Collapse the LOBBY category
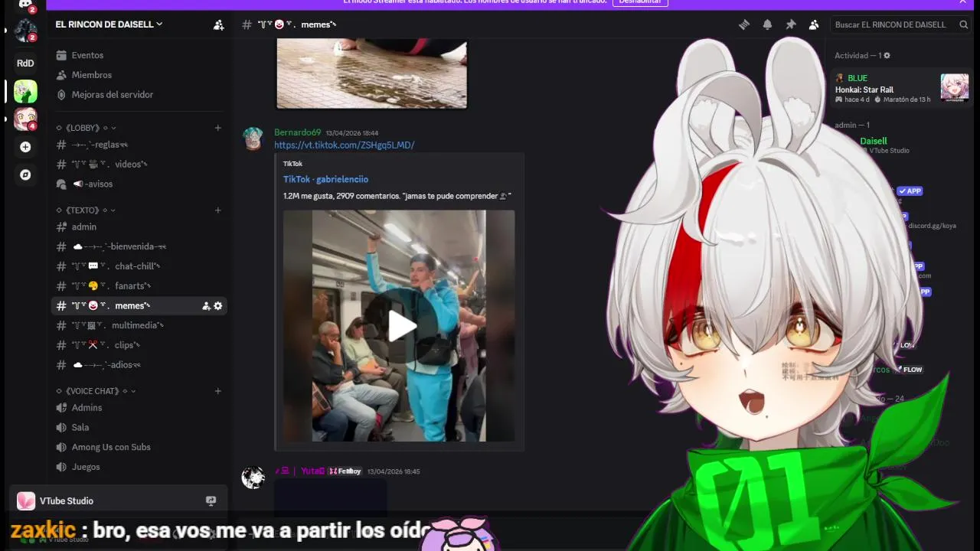Image resolution: width=980 pixels, height=551 pixels. [87, 128]
